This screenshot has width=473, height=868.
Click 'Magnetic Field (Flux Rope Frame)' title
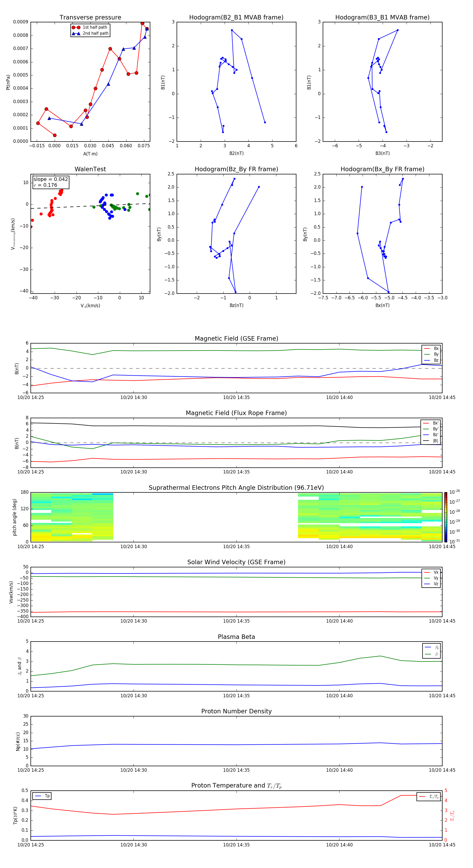(x=236, y=413)
